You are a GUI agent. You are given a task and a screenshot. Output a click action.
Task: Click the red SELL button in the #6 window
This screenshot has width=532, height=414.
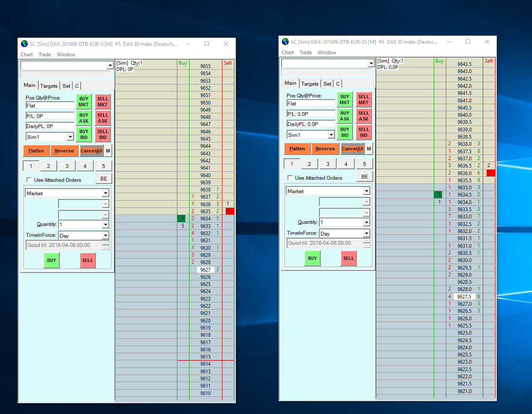348,258
